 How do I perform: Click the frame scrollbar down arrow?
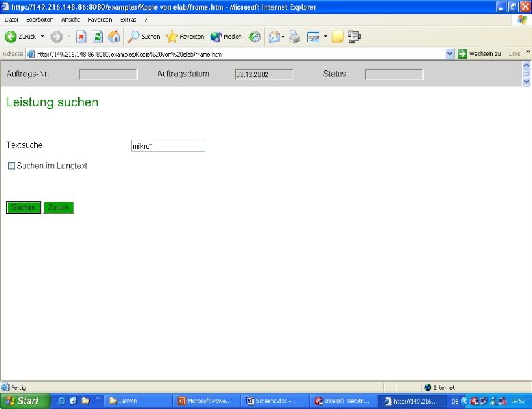(x=527, y=81)
